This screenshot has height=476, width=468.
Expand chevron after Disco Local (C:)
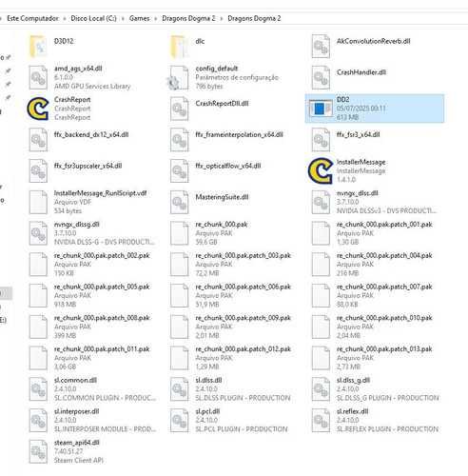pos(123,19)
